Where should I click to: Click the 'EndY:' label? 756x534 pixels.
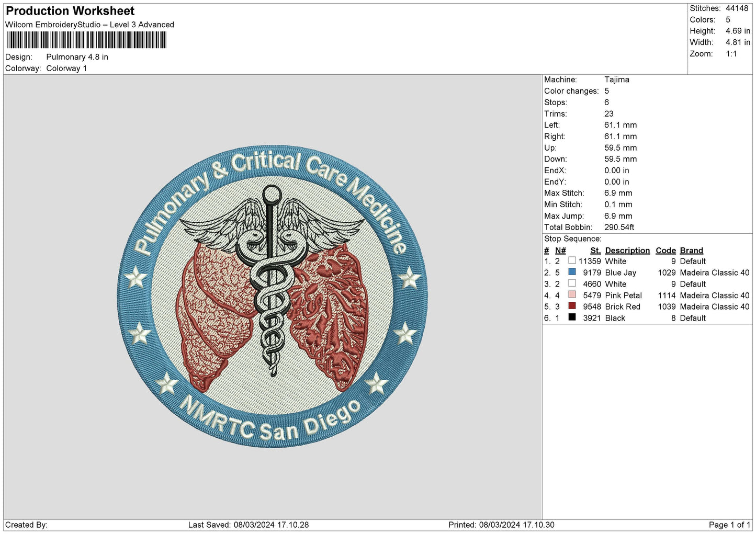tap(555, 182)
